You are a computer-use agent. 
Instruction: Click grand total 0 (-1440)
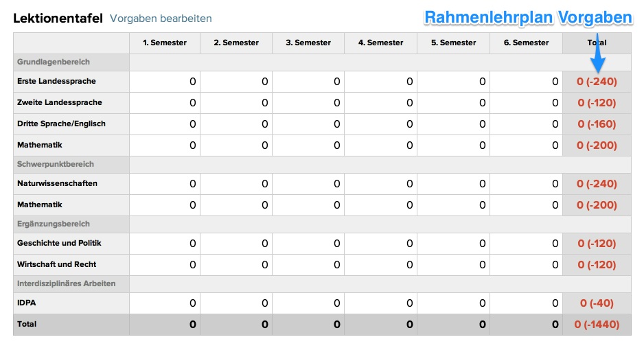[x=597, y=325]
